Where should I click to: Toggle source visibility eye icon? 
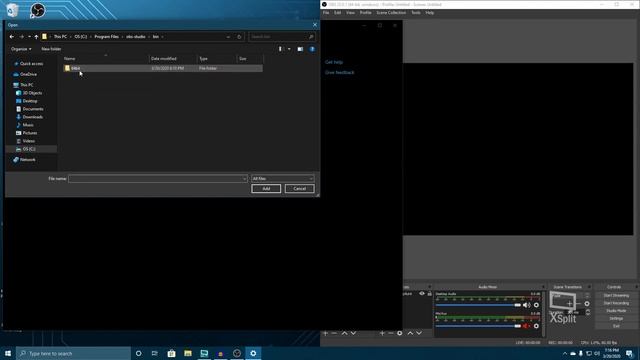422,293
